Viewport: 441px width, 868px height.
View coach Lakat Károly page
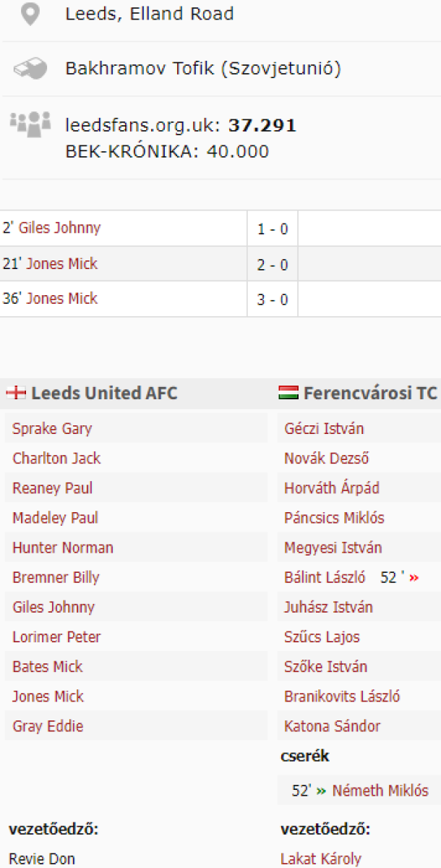click(x=321, y=859)
